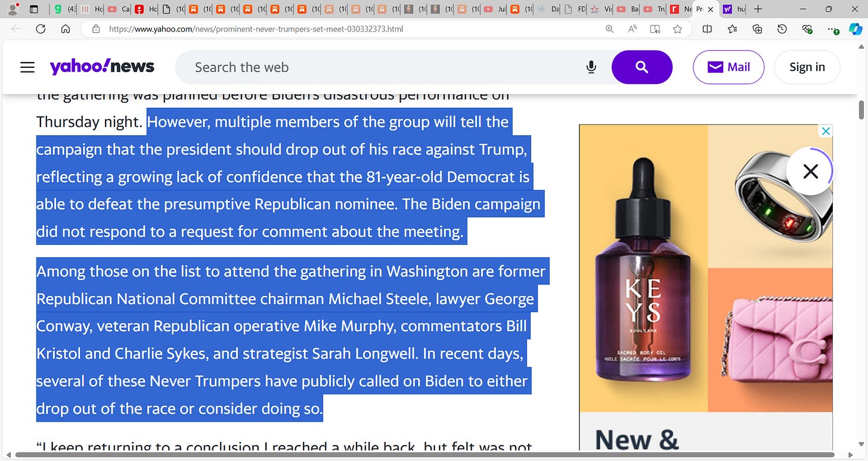868x461 pixels.
Task: Switch to the Da tab
Action: point(548,10)
